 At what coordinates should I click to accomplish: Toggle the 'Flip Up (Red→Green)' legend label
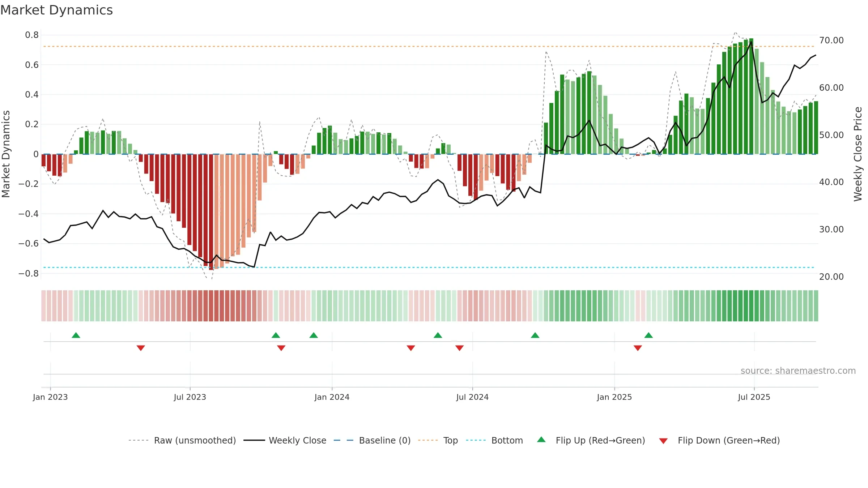pyautogui.click(x=600, y=440)
